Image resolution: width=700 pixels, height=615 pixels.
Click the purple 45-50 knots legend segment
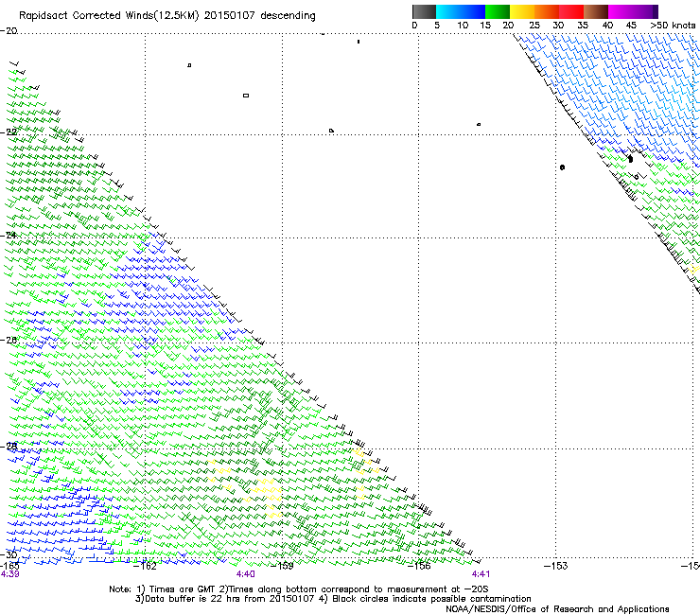click(x=645, y=11)
